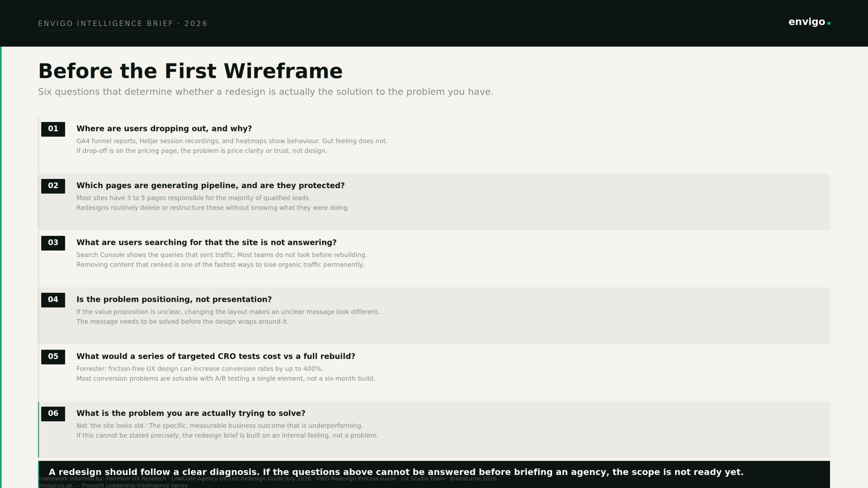Click line Most conversion problems are solvable
The image size is (868, 488).
[x=225, y=379]
